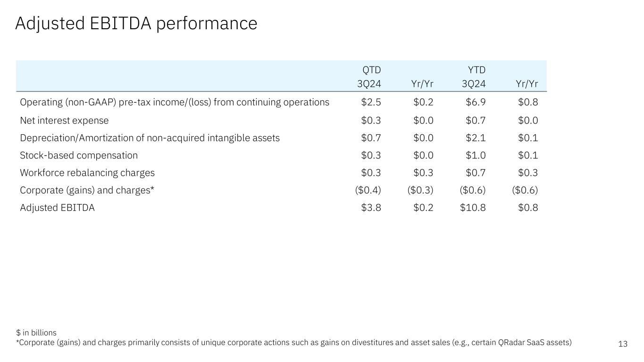Click the Adjusted EBITDA row label
The height and width of the screenshot is (362, 644).
click(x=57, y=207)
